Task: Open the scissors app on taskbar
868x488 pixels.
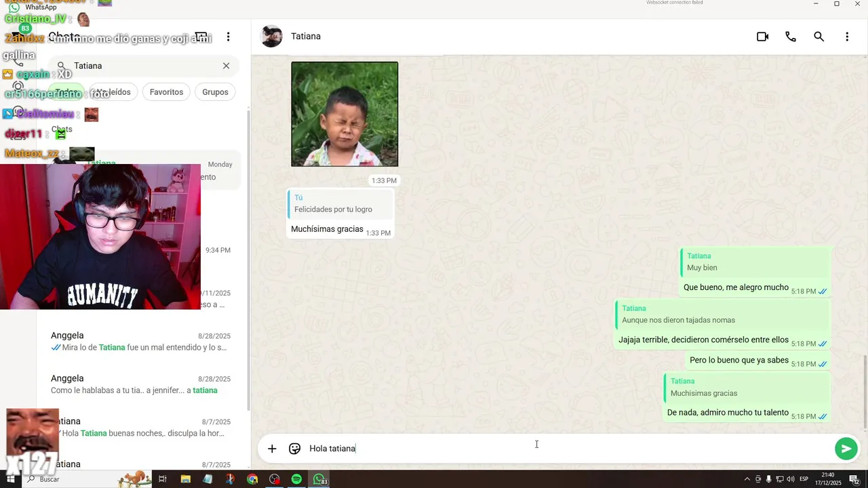Action: 230,479
